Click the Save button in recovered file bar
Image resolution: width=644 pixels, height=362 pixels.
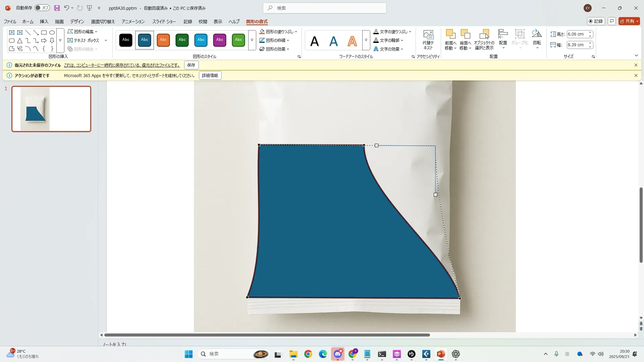click(191, 65)
